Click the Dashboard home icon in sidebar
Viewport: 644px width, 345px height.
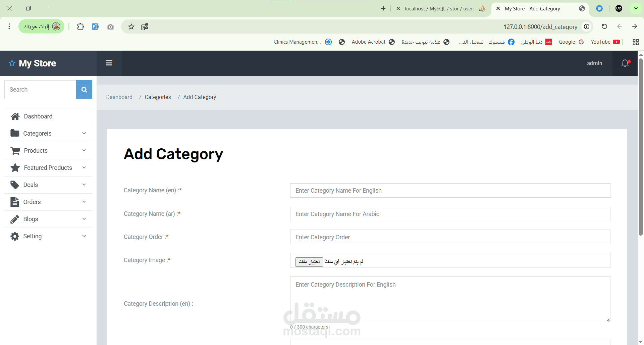coord(15,116)
